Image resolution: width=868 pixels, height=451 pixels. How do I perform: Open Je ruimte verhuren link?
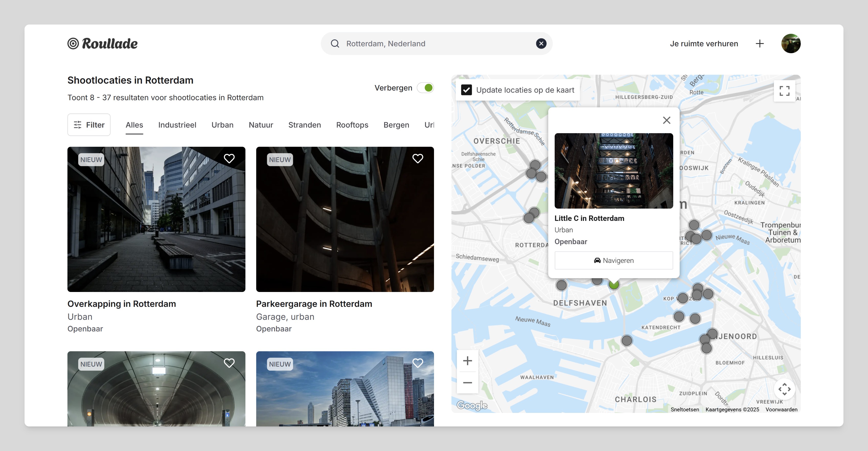click(x=704, y=43)
